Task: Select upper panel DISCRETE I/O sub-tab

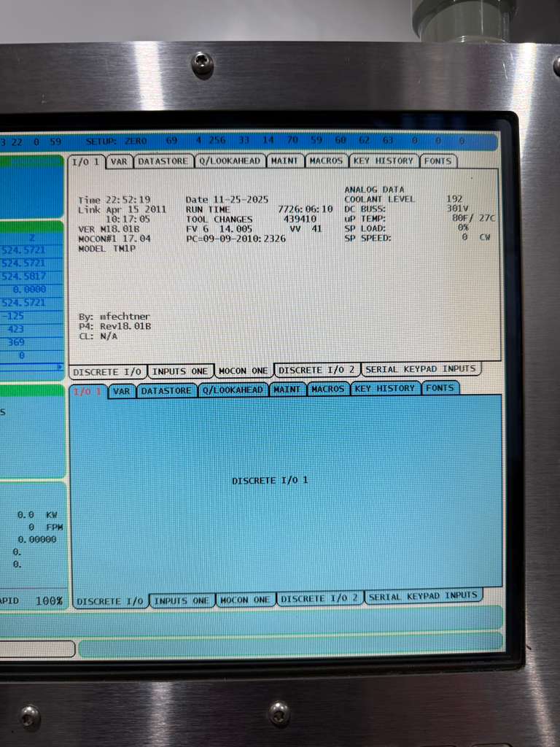Action: [108, 372]
